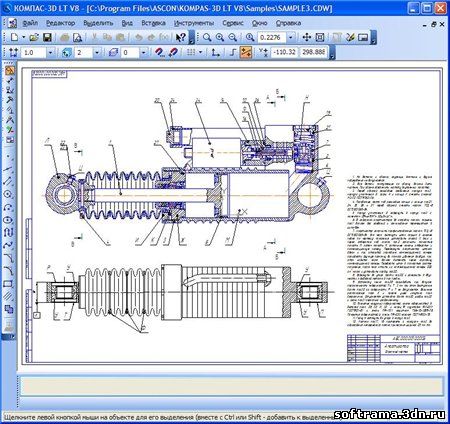Click the layers manager icon beside field 0
The width and height of the screenshot is (450, 424).
point(113,52)
